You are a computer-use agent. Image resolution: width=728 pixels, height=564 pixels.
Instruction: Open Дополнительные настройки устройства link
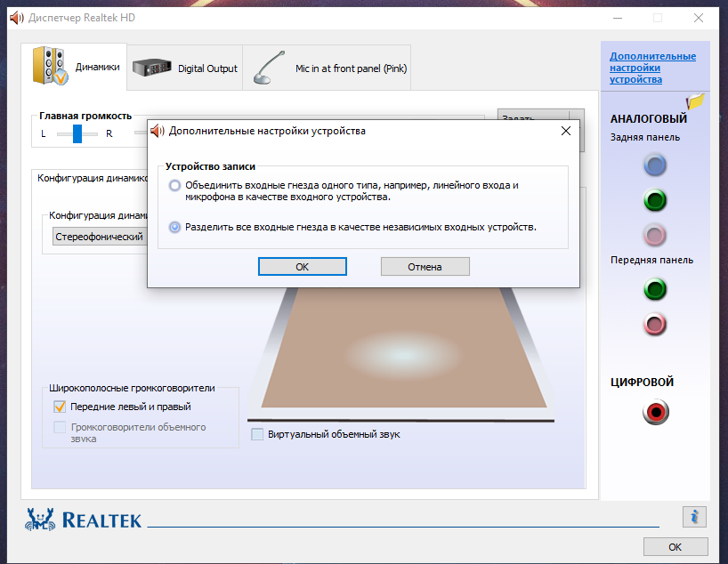point(652,68)
